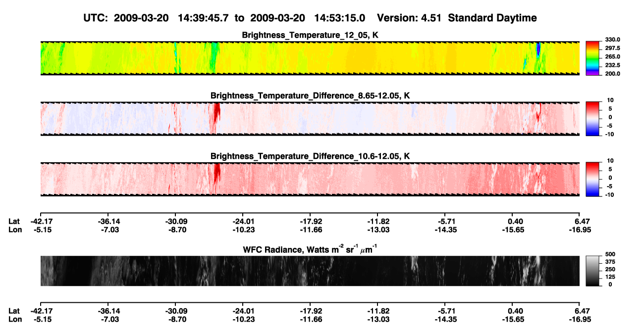Click Lon -15.65 on axis below WFC Radiance panel
This screenshot has width=644, height=330.
[512, 320]
